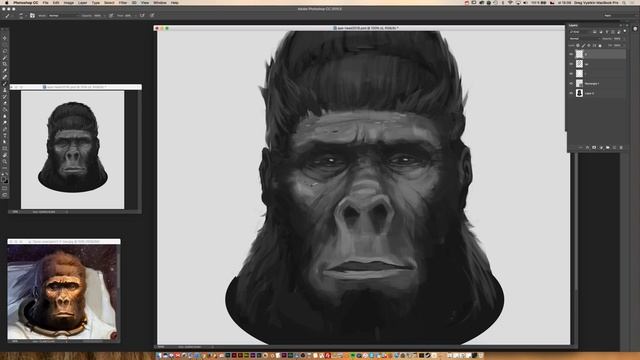Viewport: 640px width, 360px height.
Task: Open the Edit menu
Action: (56, 2)
